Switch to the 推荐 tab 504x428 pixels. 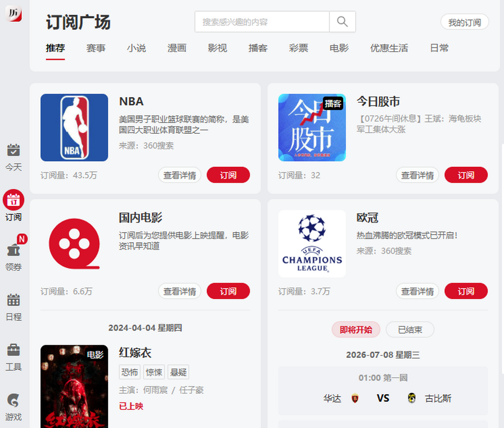[x=55, y=48]
